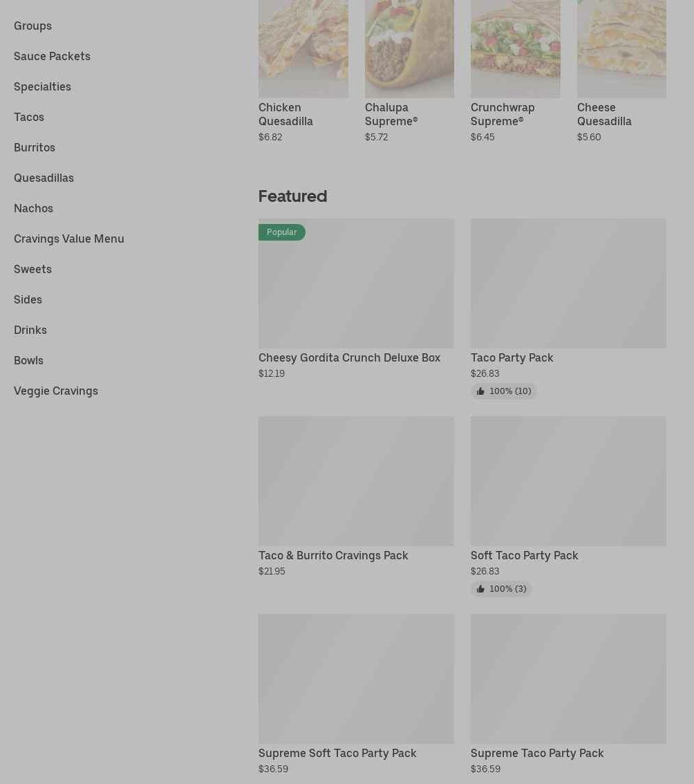The image size is (694, 784).
Task: Open the Soft Taco Party Pack image
Action: [x=568, y=481]
